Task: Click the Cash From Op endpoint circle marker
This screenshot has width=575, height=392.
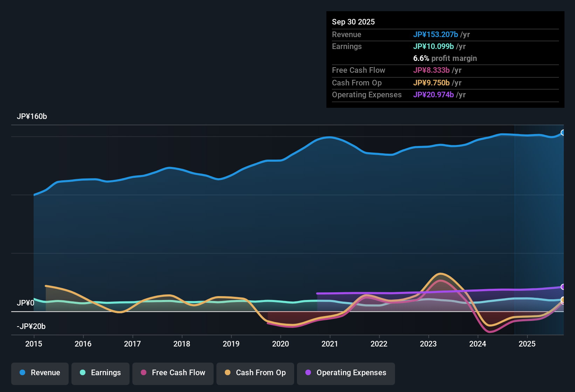Action: (x=563, y=300)
